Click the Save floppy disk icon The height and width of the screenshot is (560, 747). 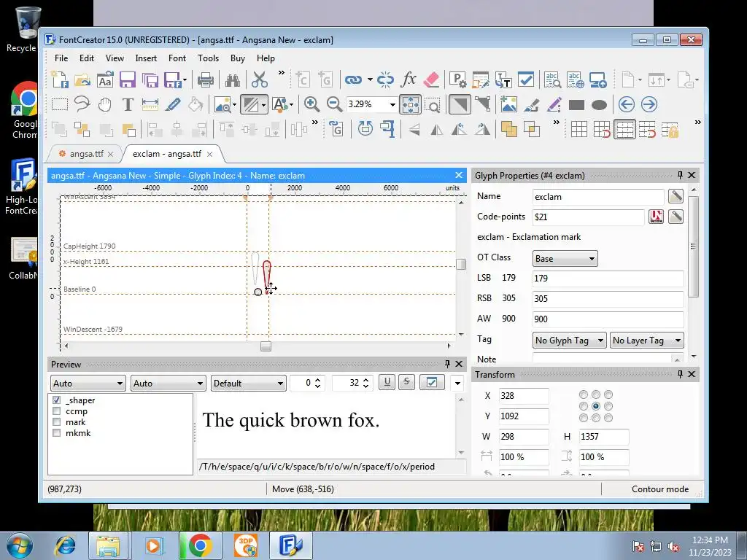127,80
